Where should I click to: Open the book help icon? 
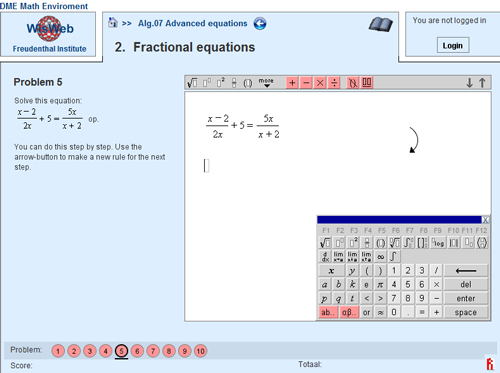click(x=381, y=25)
